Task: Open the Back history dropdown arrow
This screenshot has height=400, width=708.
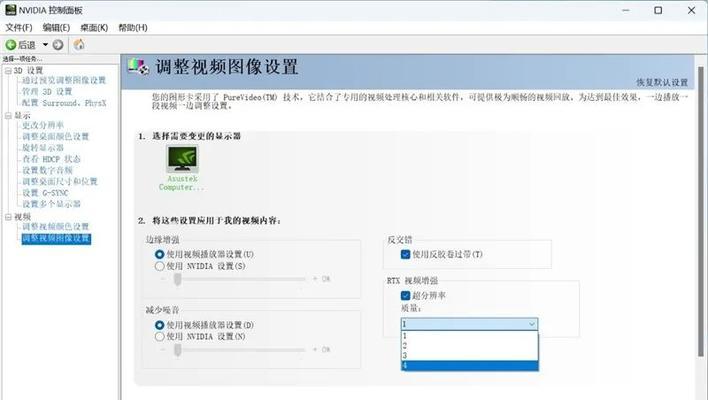Action: [x=45, y=45]
